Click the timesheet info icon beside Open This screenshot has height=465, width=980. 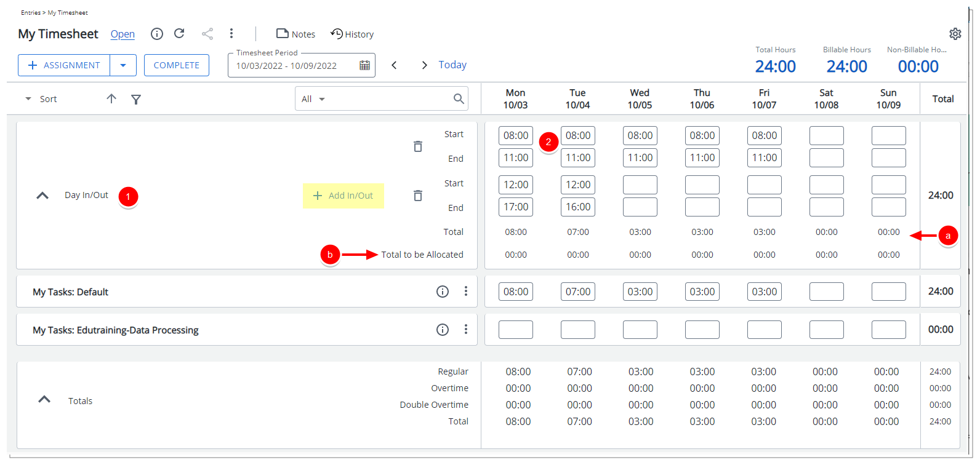(157, 34)
